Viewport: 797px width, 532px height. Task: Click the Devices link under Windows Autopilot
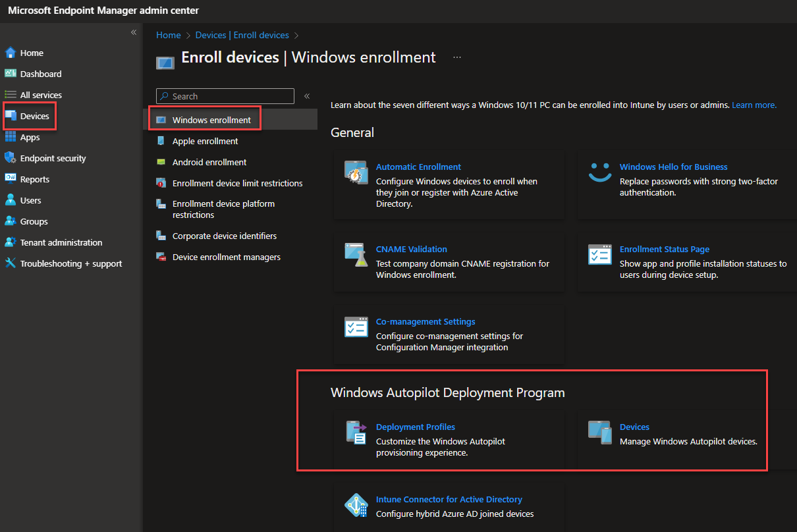(634, 427)
